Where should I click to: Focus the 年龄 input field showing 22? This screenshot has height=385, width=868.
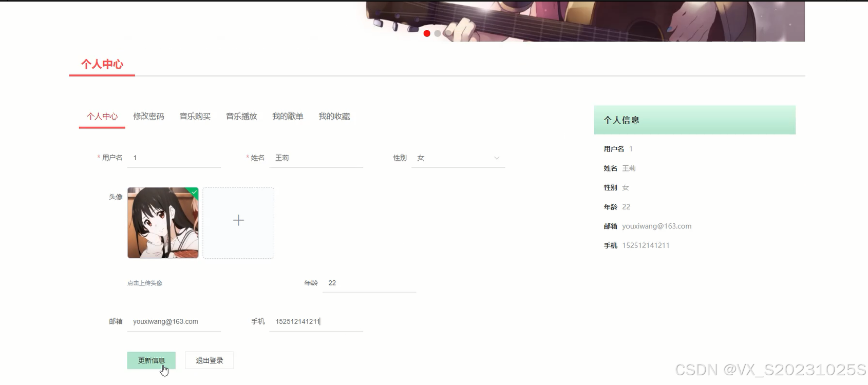(x=369, y=283)
